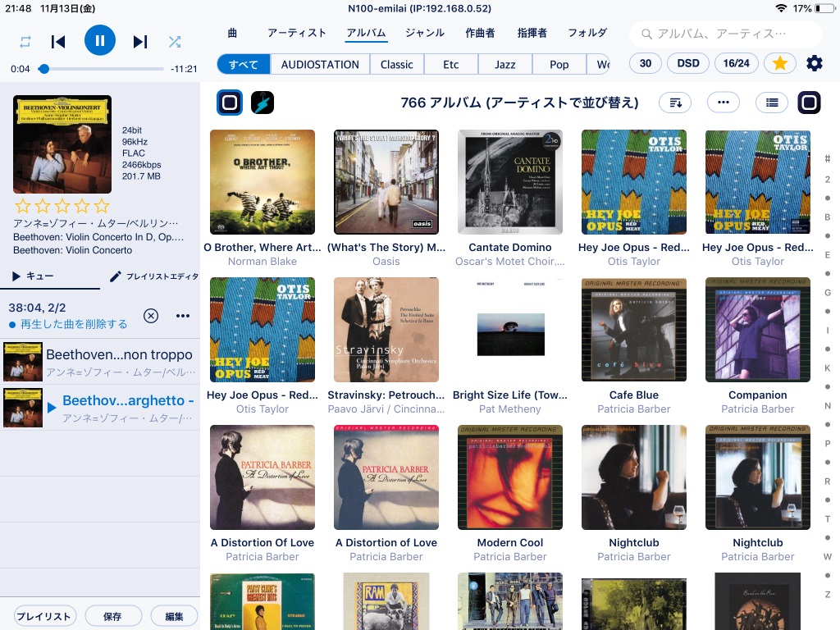Open the Oasis Morning Glory album

[x=386, y=181]
